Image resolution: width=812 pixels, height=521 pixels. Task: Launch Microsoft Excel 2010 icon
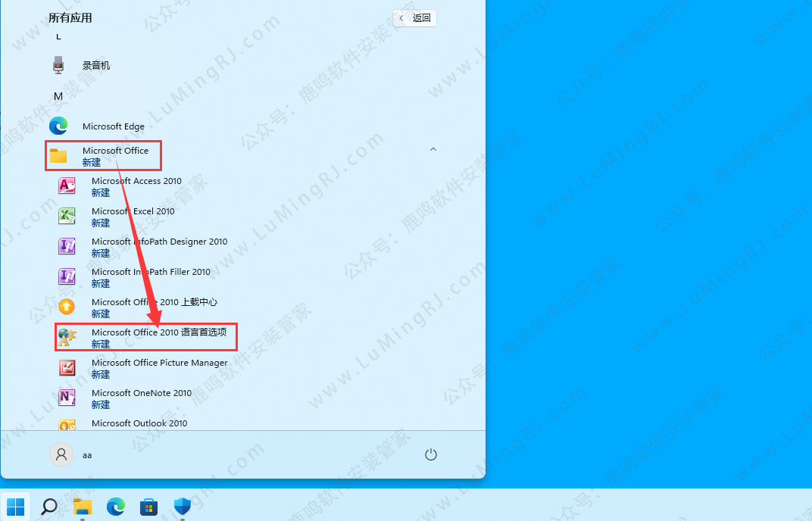click(x=67, y=217)
